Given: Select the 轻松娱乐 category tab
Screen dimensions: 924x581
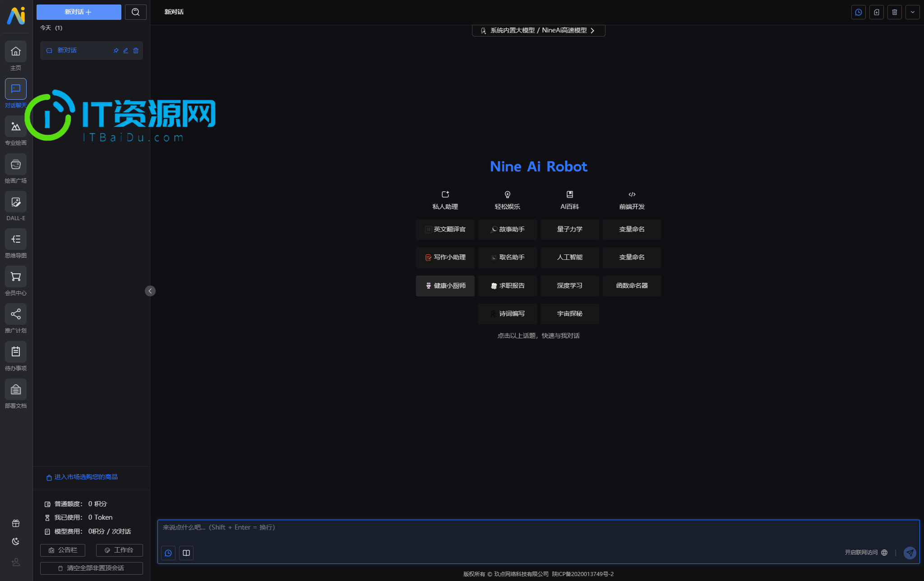Looking at the screenshot, I should click(508, 200).
